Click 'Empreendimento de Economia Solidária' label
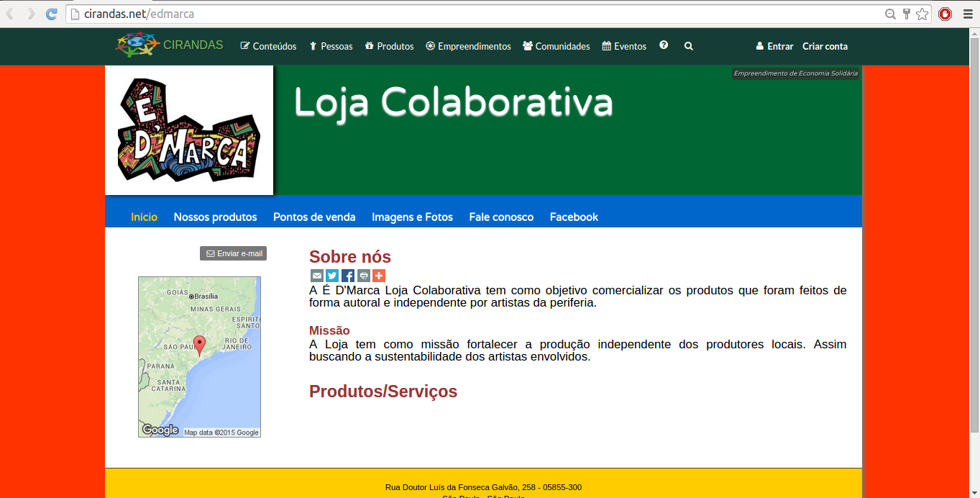980x498 pixels. [x=796, y=73]
